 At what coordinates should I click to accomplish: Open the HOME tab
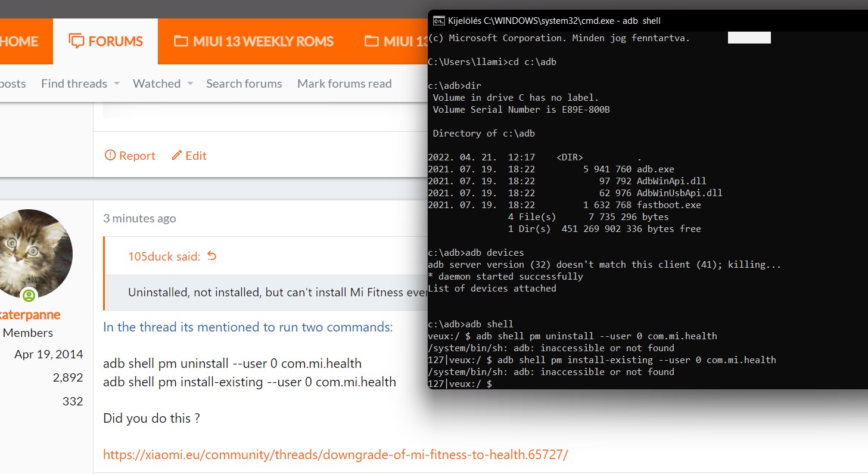(x=19, y=41)
